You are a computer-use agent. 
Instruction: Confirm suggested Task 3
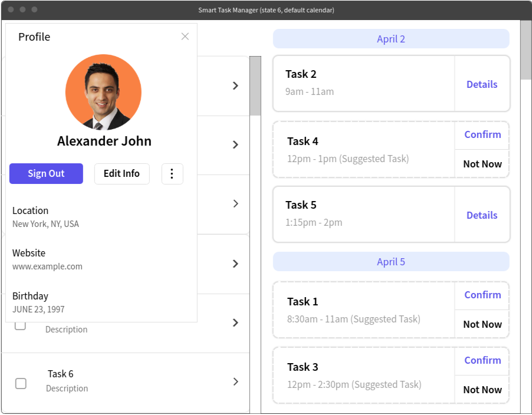(x=482, y=360)
